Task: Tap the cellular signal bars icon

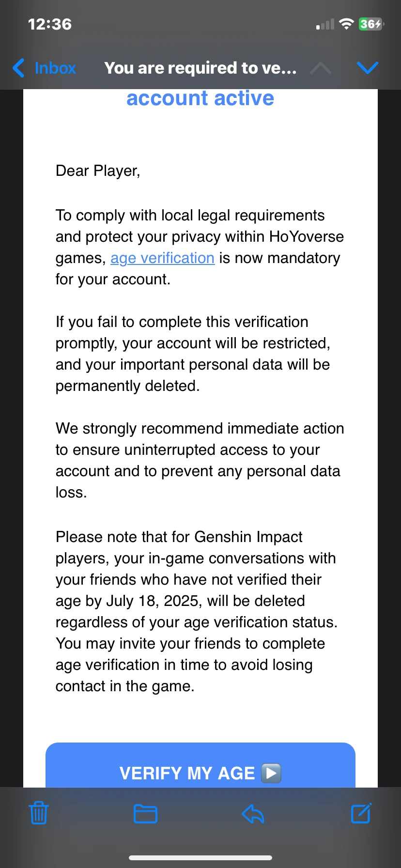Action: pos(325,23)
